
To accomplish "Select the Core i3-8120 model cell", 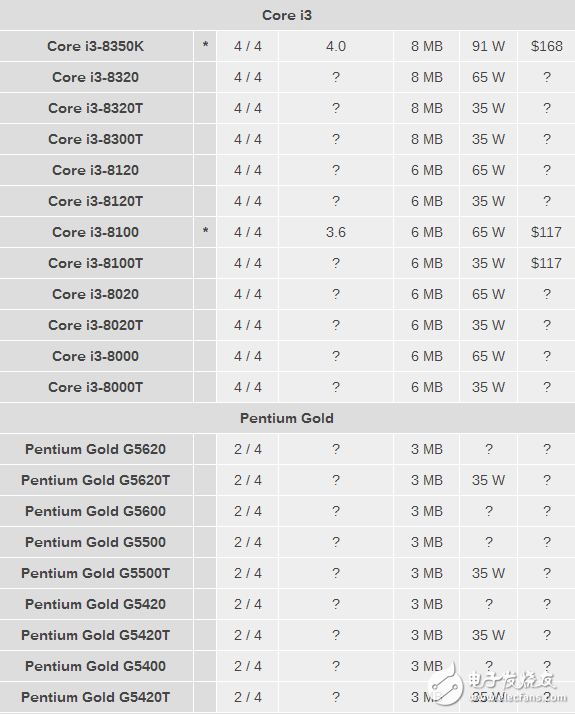I will [x=96, y=170].
